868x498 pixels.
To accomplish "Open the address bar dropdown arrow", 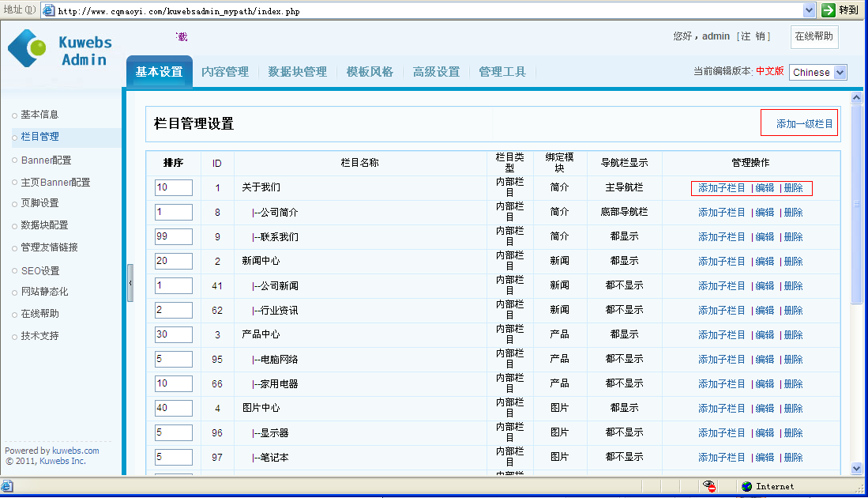I will 809,10.
